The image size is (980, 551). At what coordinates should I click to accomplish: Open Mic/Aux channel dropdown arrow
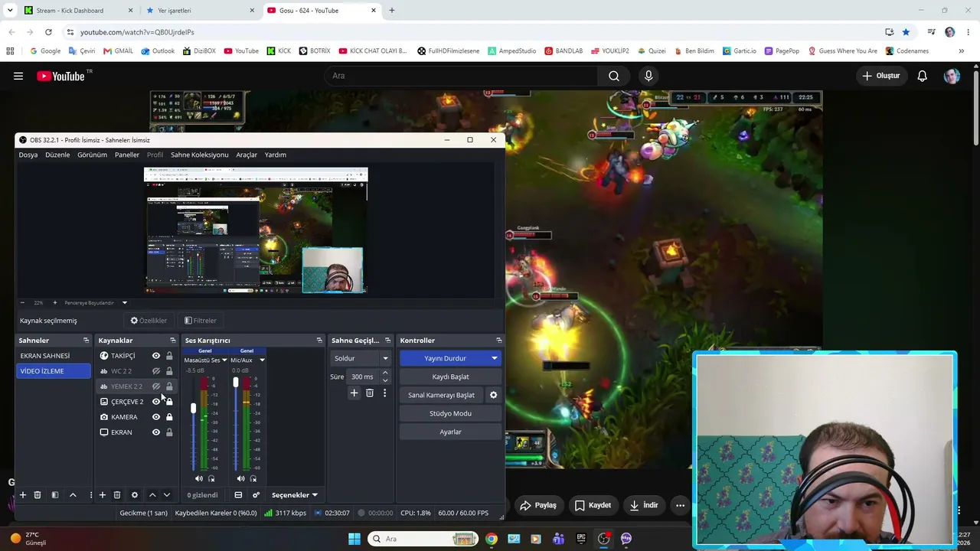(262, 360)
